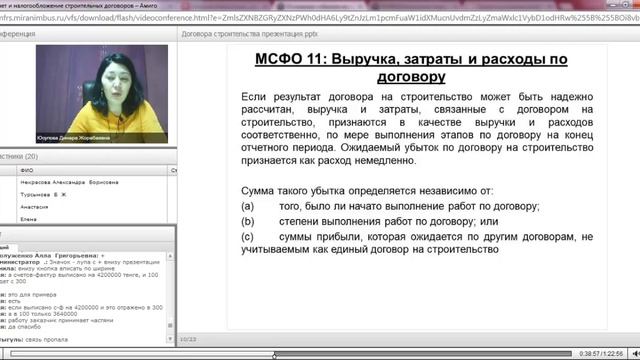Select participant Елена in the list
Screen dimensions: 640x360
click(29, 219)
